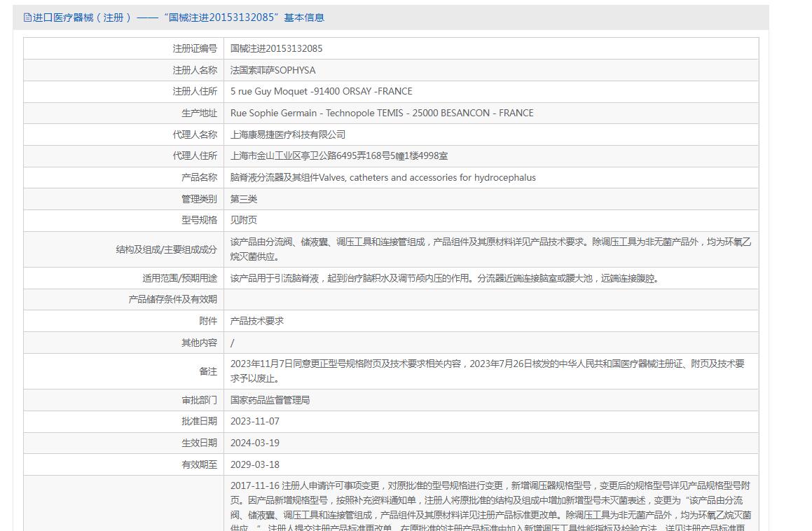Select change record paragraph starting 2017-11-16 注册人申请
Image resolution: width=812 pixels, height=531 pixels.
(490, 506)
